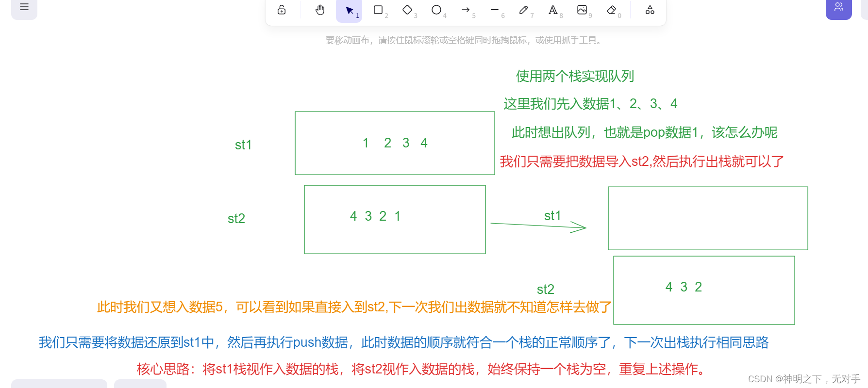Open the More shapes tools menu
Screen dimensions: 868x388
point(650,10)
